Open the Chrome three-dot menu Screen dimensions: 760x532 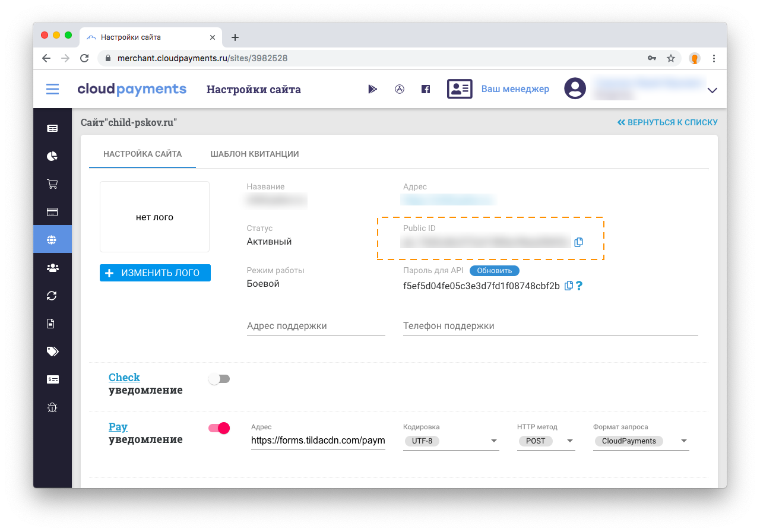714,58
